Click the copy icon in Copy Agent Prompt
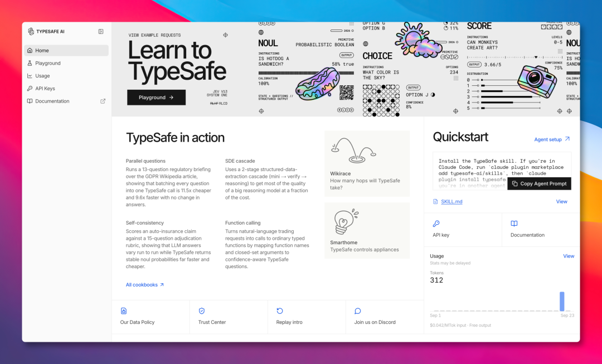The width and height of the screenshot is (602, 364). [x=515, y=184]
